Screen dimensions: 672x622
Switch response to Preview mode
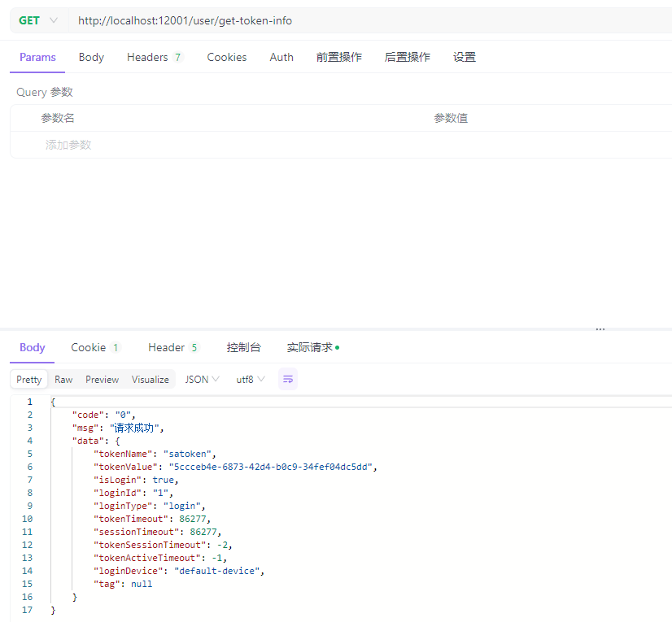[x=102, y=380]
